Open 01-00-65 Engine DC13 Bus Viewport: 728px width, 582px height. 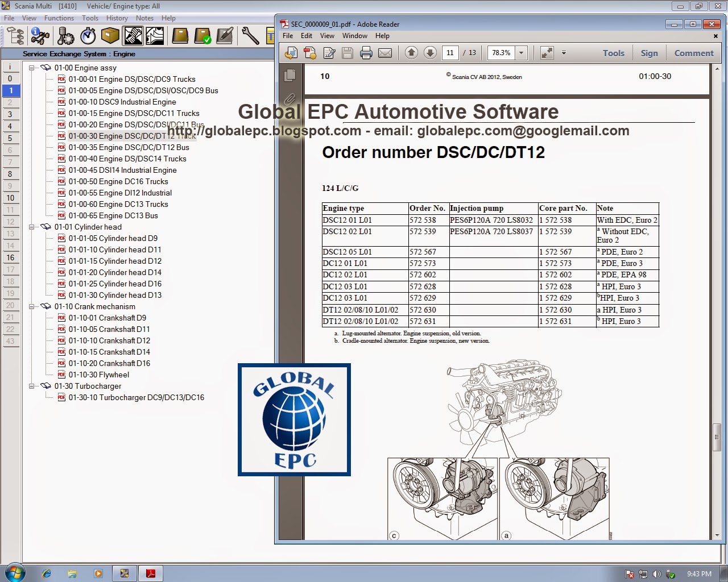coord(113,215)
